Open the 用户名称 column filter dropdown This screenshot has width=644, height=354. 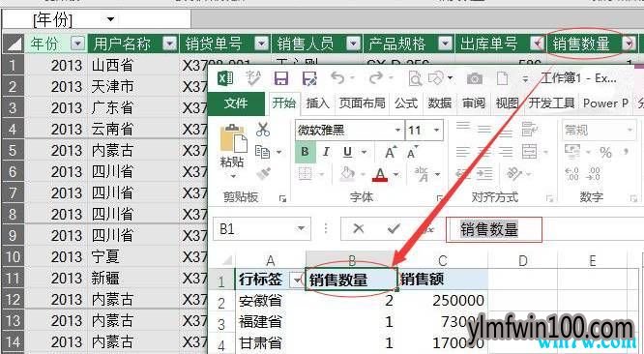pyautogui.click(x=169, y=44)
